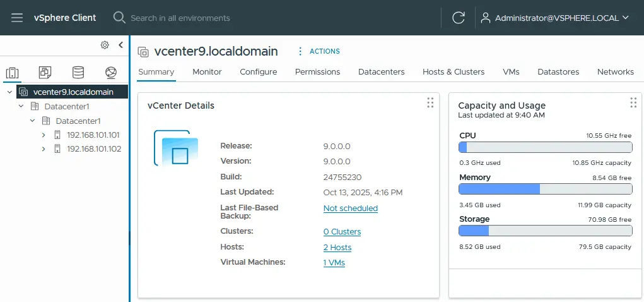Screen dimensions: 644x302
Task: Collapse the navigation sidebar with arrow
Action: pos(120,45)
